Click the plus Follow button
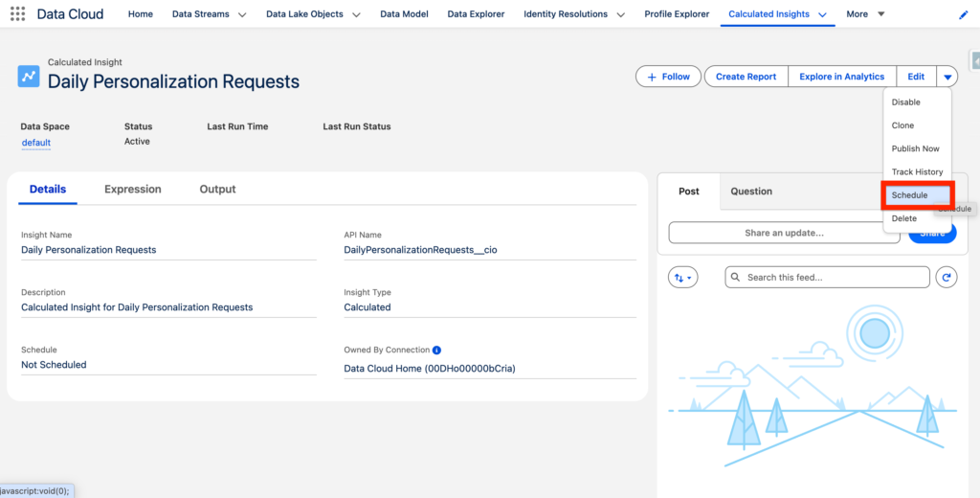This screenshot has width=980, height=498. tap(668, 77)
